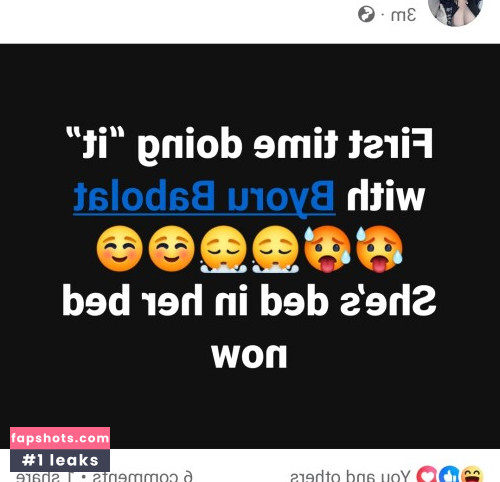Click the word "now" in the post

coord(249,356)
